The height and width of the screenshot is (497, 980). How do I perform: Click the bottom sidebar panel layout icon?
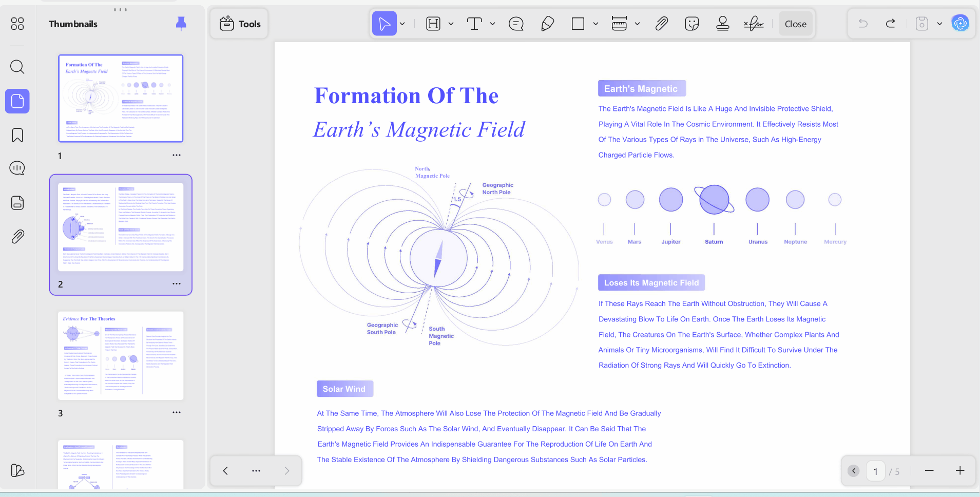click(17, 470)
